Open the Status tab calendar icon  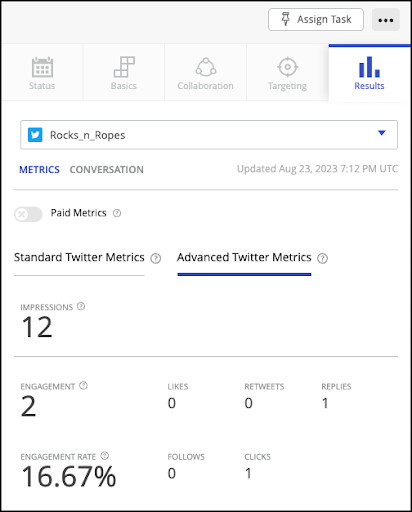click(x=42, y=67)
